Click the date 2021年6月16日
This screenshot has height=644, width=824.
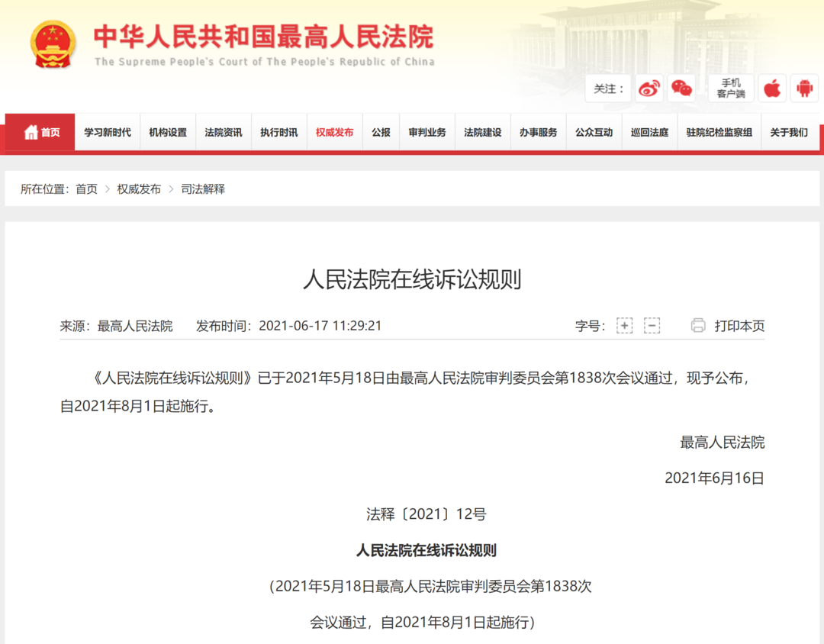(x=715, y=478)
